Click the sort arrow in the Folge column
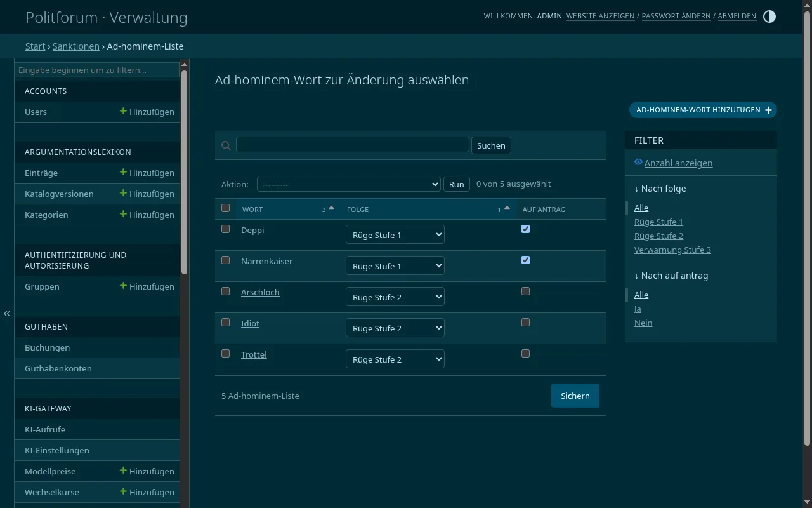This screenshot has width=812, height=508. [x=507, y=208]
